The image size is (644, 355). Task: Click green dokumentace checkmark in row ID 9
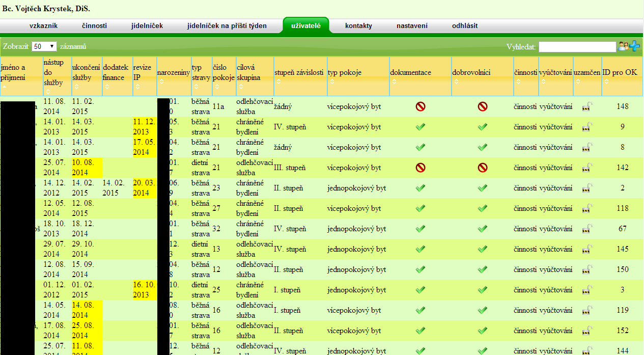pyautogui.click(x=421, y=127)
